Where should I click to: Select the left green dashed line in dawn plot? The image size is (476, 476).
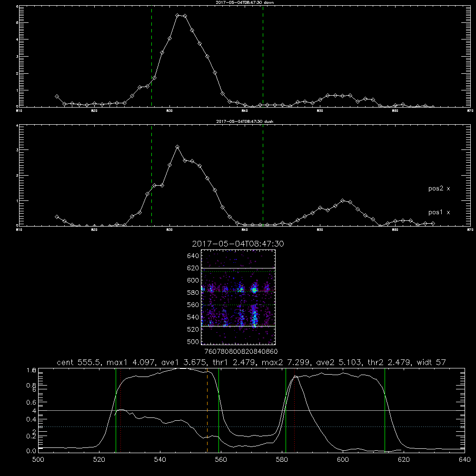(151, 56)
